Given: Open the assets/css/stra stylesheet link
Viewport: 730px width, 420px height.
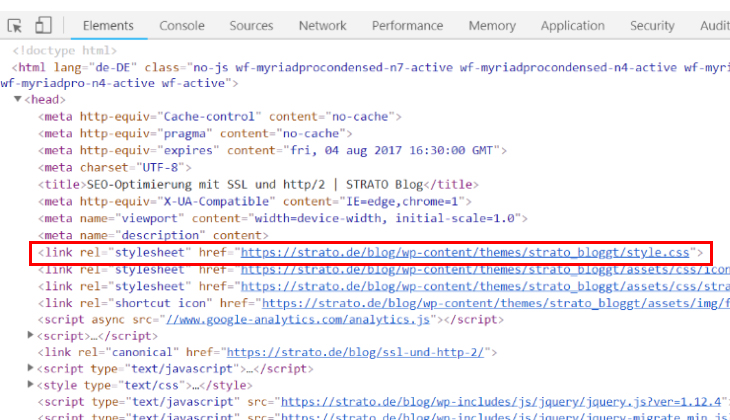Looking at the screenshot, I should tap(485, 286).
